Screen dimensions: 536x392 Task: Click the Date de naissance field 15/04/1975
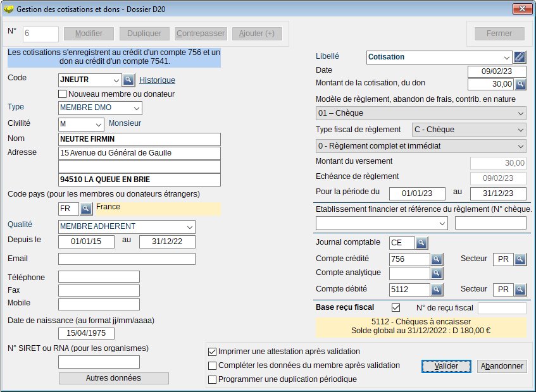click(87, 333)
